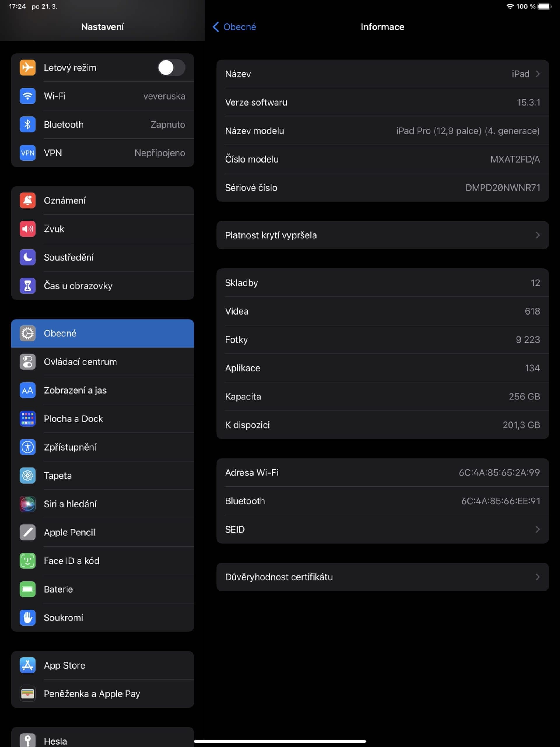Tap the battery indicator in status bar
The width and height of the screenshot is (560, 747).
pyautogui.click(x=544, y=6)
